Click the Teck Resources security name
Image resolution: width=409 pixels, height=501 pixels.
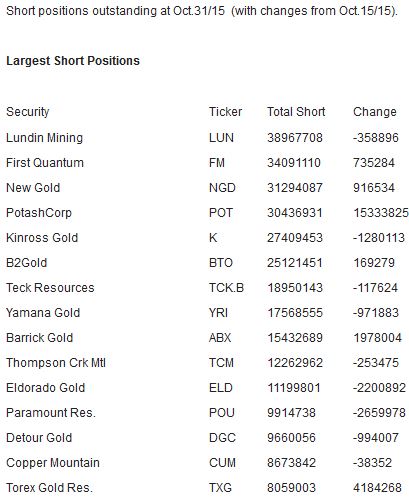pyautogui.click(x=50, y=288)
